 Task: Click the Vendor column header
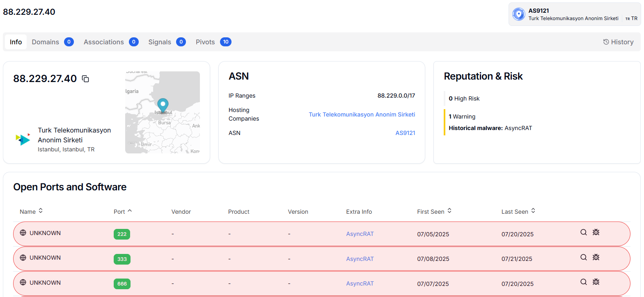click(x=181, y=212)
